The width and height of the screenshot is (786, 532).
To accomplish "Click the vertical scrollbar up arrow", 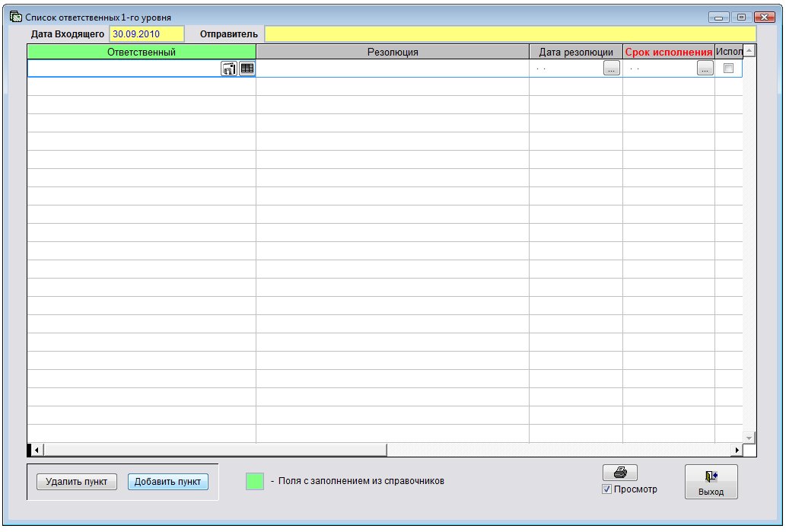I will click(x=749, y=51).
